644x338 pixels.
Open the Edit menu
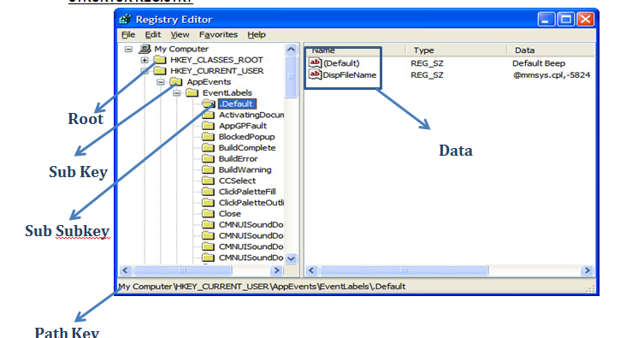[153, 35]
